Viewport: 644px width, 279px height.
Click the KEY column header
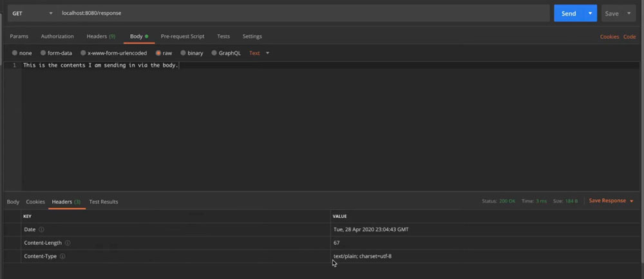(x=27, y=216)
